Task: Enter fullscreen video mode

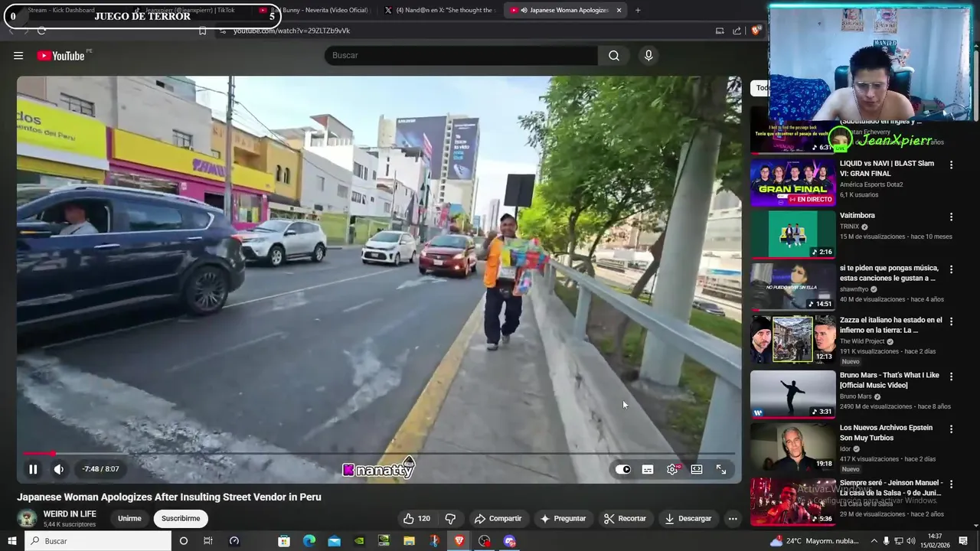Action: click(x=721, y=469)
